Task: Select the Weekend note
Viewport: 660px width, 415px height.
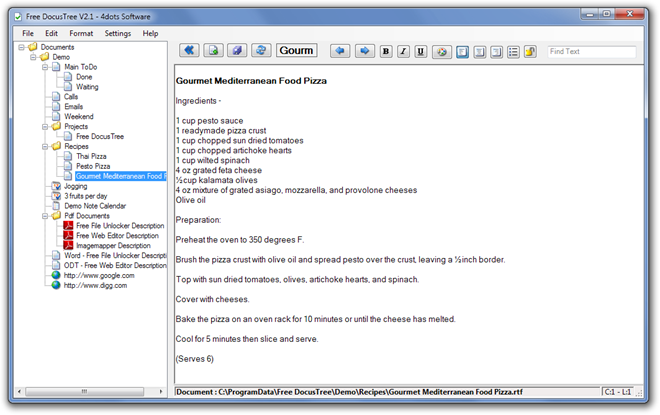Action: click(x=79, y=117)
